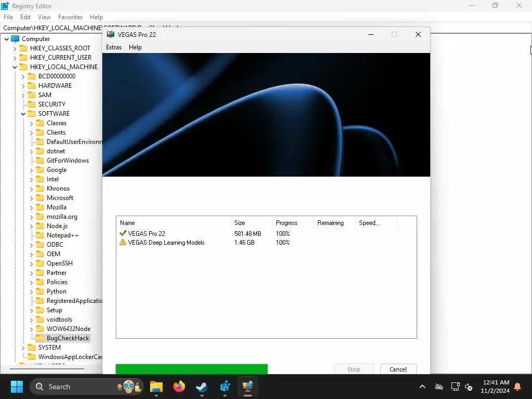
Task: Expand the BCD00000000 key
Action: 23,77
